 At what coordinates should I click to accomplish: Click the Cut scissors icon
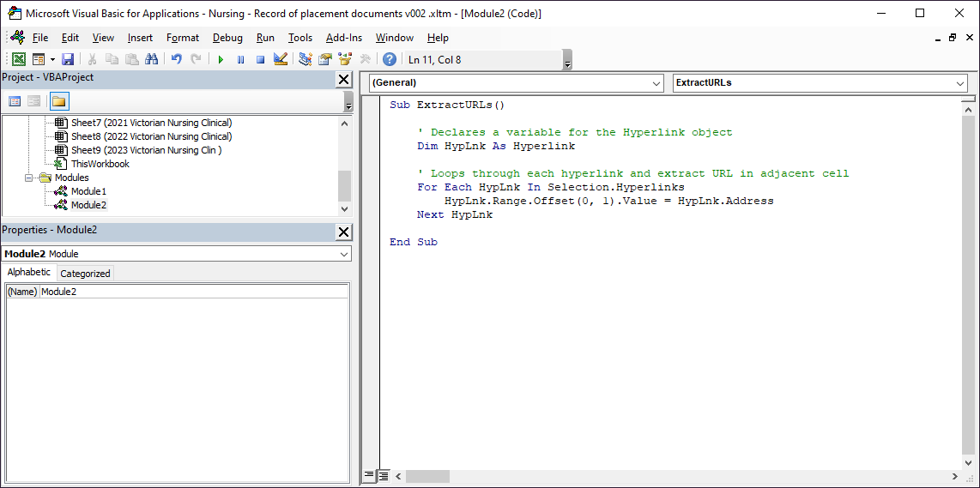pyautogui.click(x=92, y=59)
